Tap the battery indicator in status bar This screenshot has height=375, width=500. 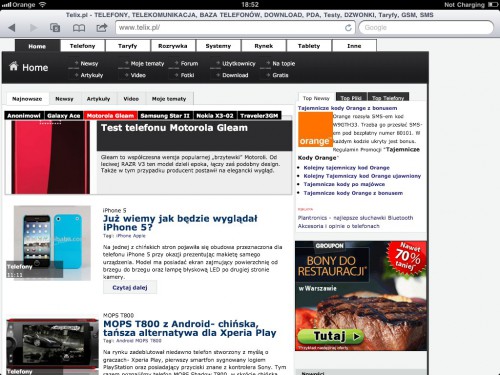[x=493, y=5]
